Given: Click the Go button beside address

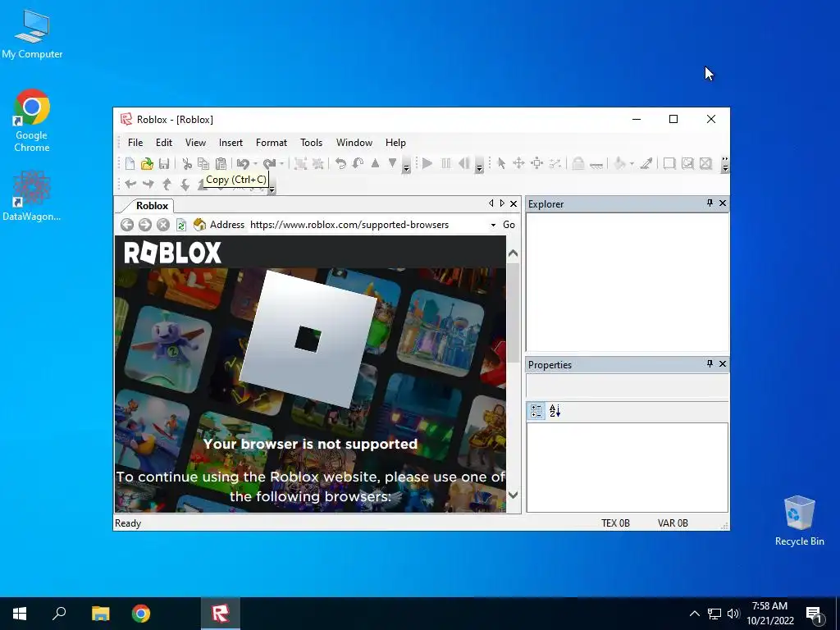Looking at the screenshot, I should click(509, 225).
